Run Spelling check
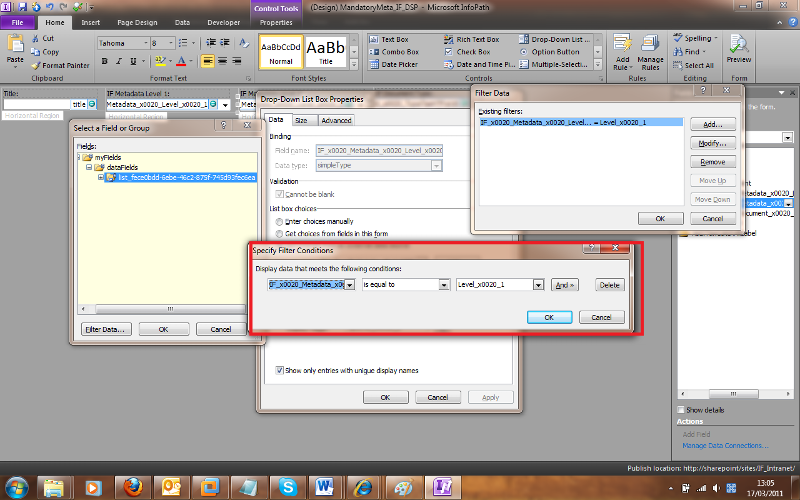The height and width of the screenshot is (500, 800). coord(695,38)
